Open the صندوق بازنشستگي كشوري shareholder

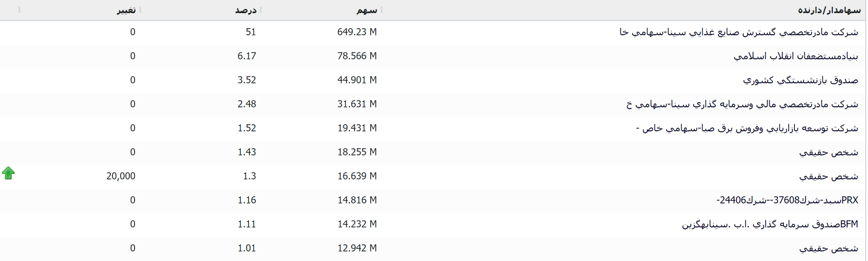800,80
